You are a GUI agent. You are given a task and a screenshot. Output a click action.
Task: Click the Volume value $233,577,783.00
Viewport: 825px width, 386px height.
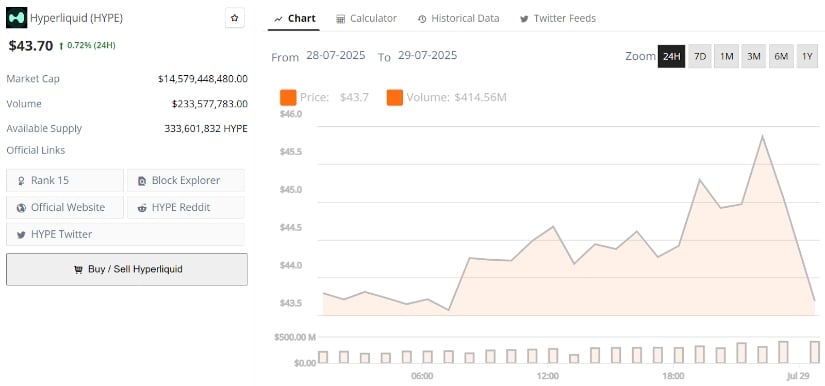point(209,104)
